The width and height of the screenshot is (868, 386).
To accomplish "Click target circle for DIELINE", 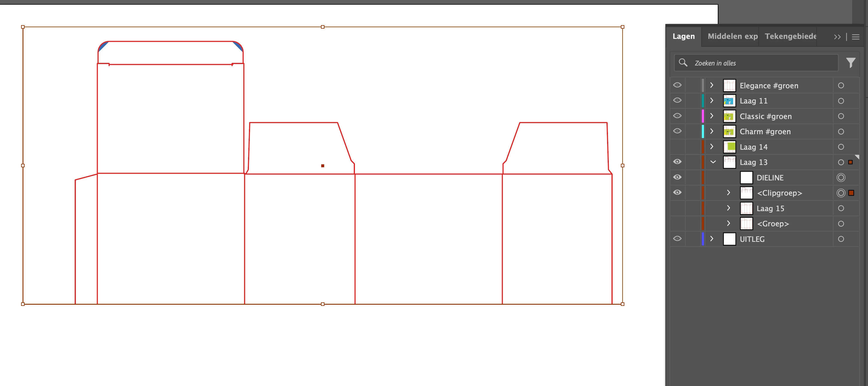I will [x=841, y=177].
